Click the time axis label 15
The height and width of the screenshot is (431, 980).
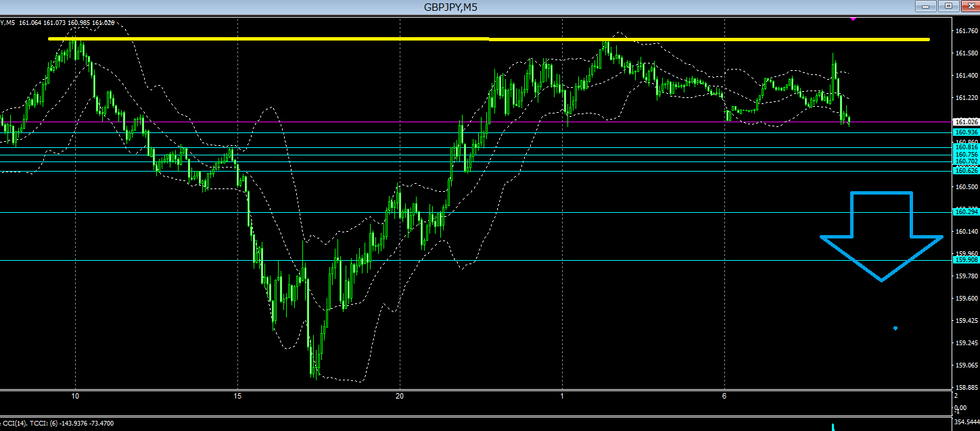pos(237,397)
